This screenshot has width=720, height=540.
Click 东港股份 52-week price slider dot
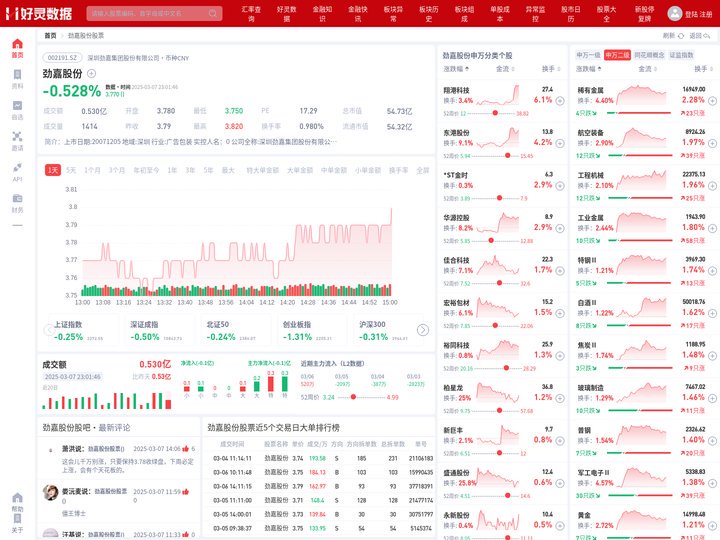507,156
